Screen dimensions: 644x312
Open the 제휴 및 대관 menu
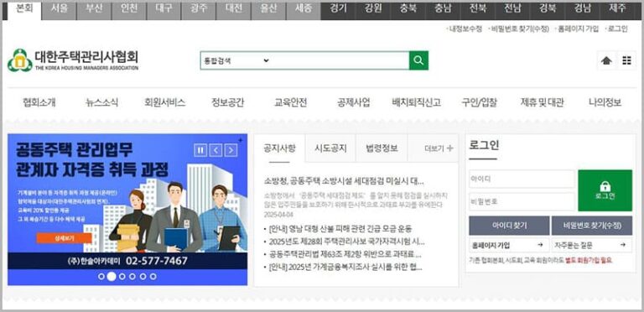pyautogui.click(x=543, y=102)
